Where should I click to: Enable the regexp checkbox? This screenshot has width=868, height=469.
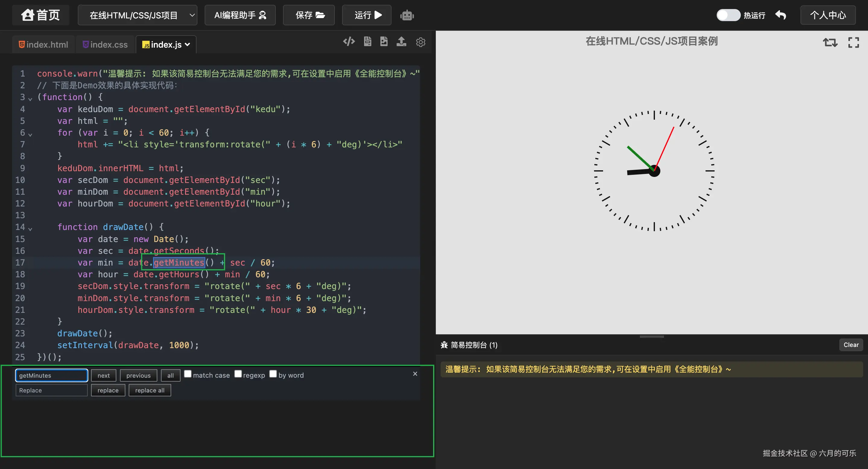(x=238, y=374)
